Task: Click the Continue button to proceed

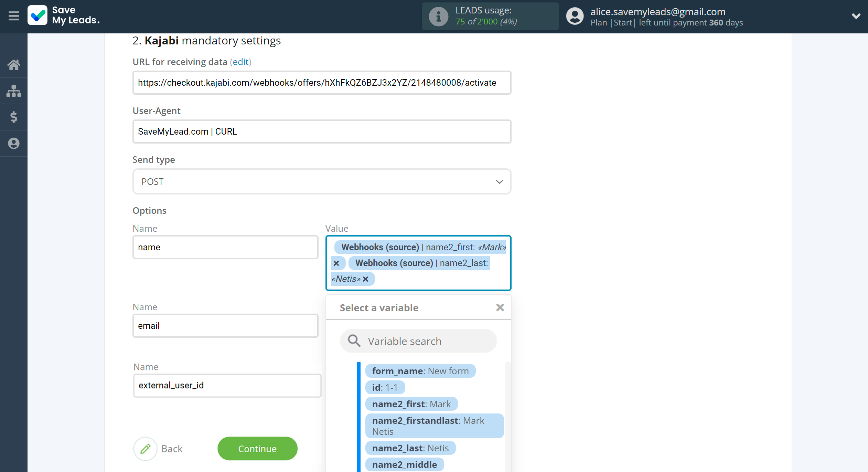Action: click(257, 448)
